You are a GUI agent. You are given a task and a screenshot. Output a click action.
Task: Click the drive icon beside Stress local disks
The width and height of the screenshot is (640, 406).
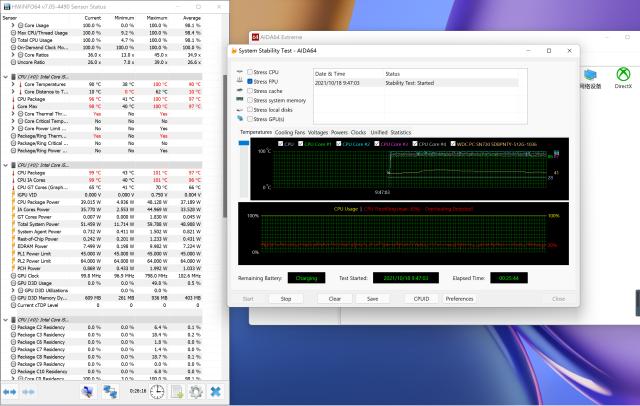tap(240, 109)
